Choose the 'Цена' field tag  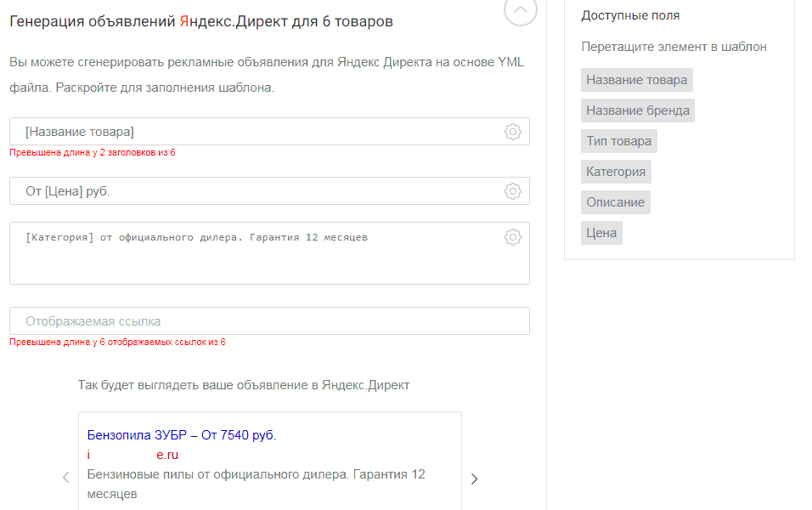click(601, 233)
